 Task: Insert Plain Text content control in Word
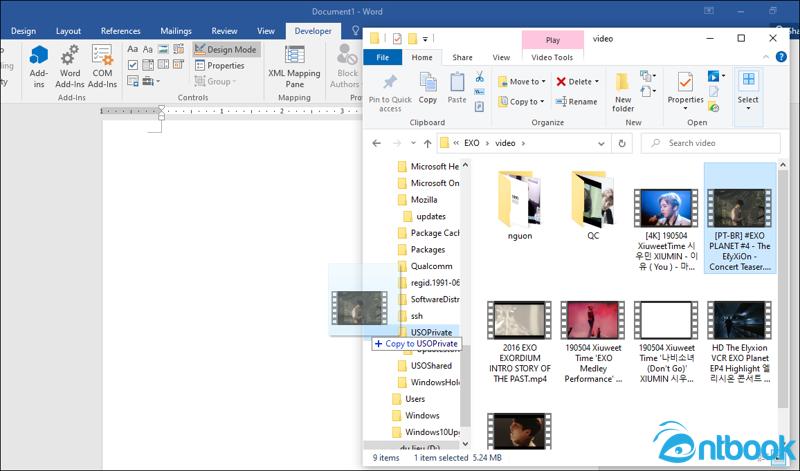coord(148,49)
